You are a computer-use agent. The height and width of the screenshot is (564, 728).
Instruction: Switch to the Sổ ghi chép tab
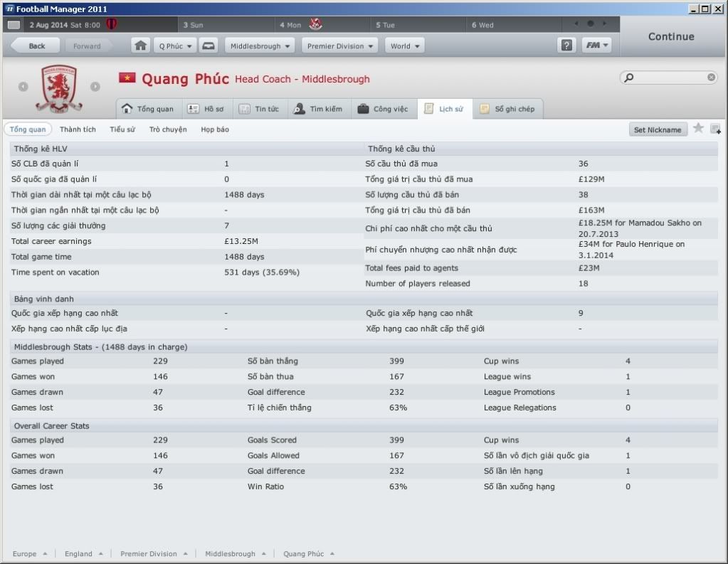coord(508,109)
